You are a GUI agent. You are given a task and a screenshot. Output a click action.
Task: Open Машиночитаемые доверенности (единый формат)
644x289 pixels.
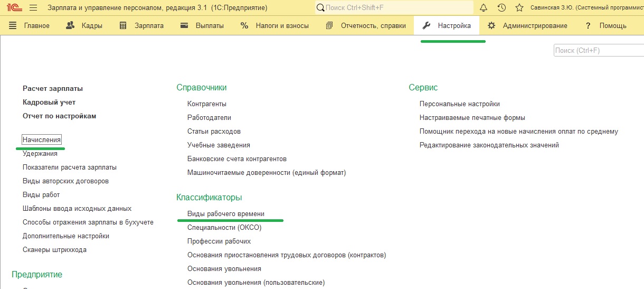pyautogui.click(x=267, y=173)
